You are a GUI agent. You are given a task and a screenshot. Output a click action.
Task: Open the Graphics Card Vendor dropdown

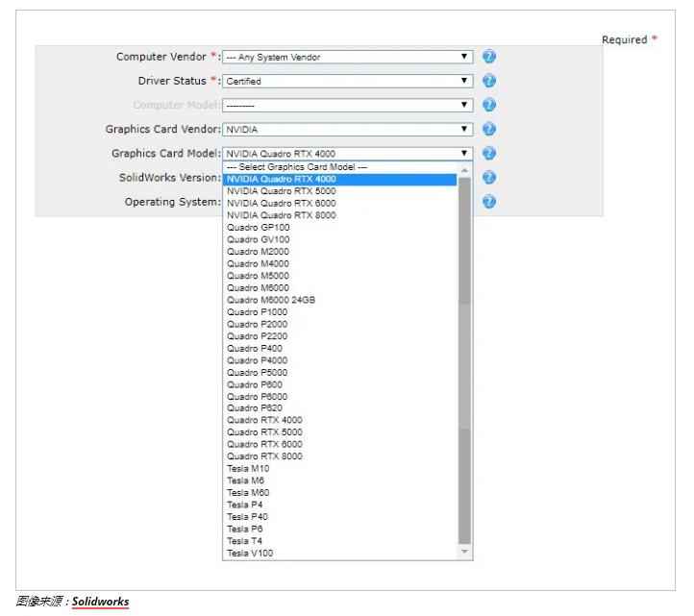point(347,129)
